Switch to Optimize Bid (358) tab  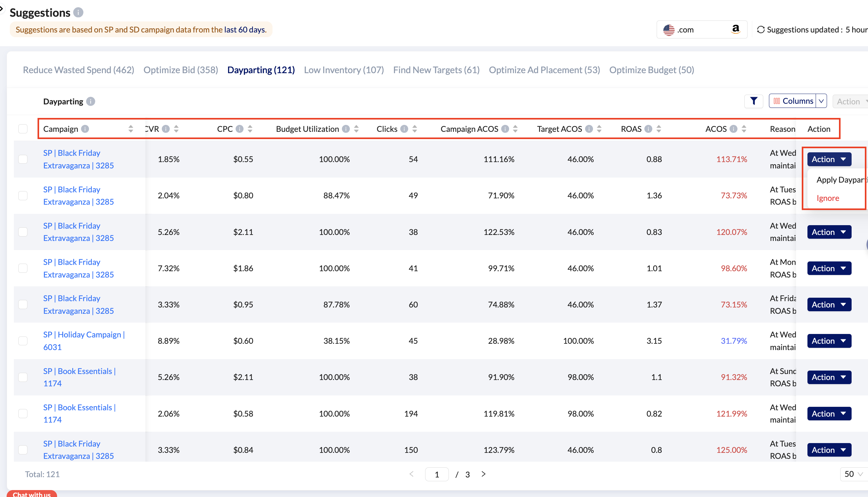point(180,70)
